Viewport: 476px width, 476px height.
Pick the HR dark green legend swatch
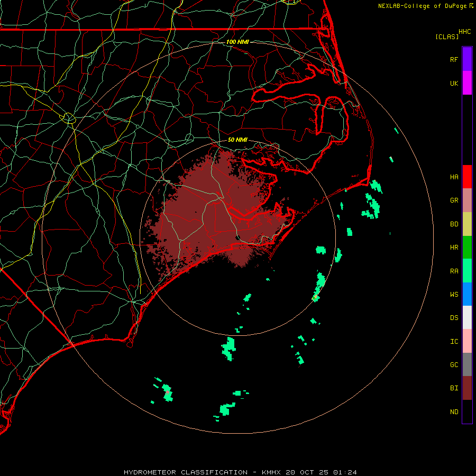467,248
